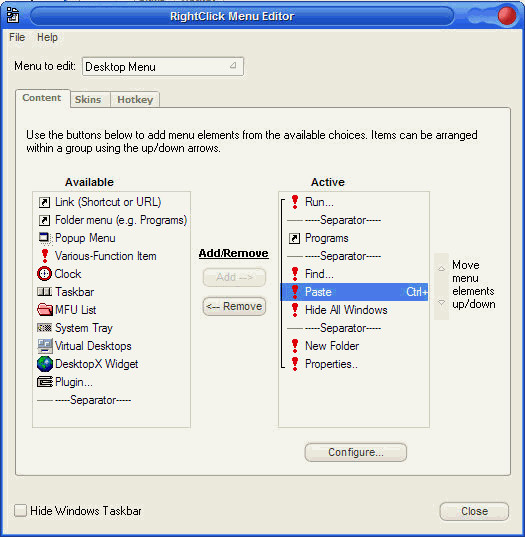Switch to the Hotkey tab

(135, 100)
